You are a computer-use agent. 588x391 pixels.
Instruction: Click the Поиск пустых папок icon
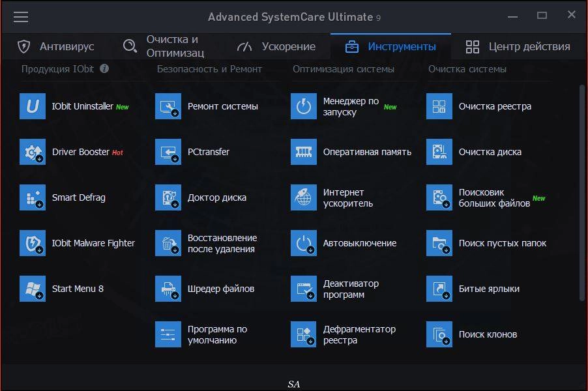coord(439,243)
